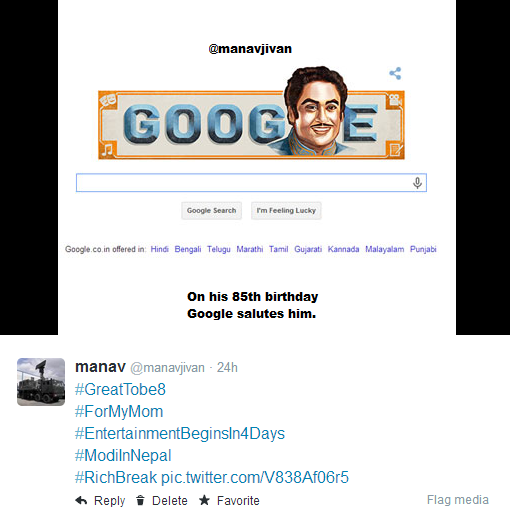Click the Delete text label

[x=170, y=501]
